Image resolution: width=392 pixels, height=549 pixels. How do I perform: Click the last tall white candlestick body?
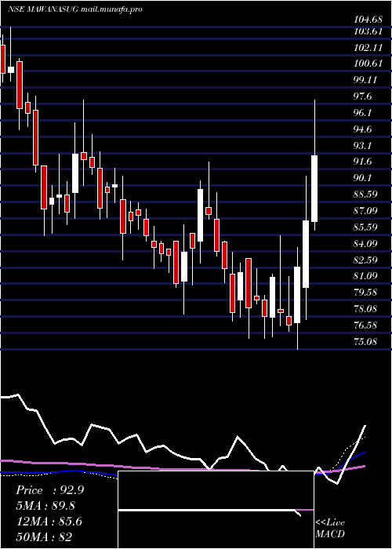pos(314,188)
